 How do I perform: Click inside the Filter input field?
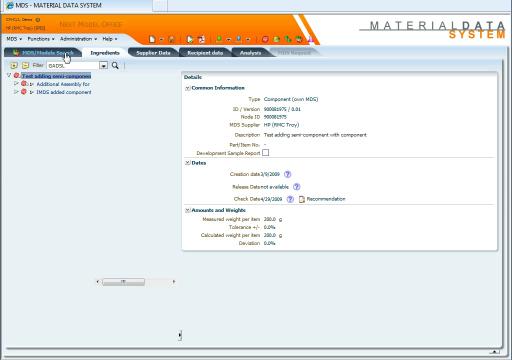73,66
